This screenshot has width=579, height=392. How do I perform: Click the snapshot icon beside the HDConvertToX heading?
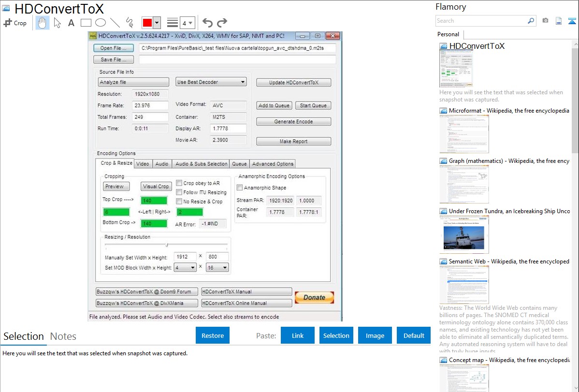coord(6,8)
